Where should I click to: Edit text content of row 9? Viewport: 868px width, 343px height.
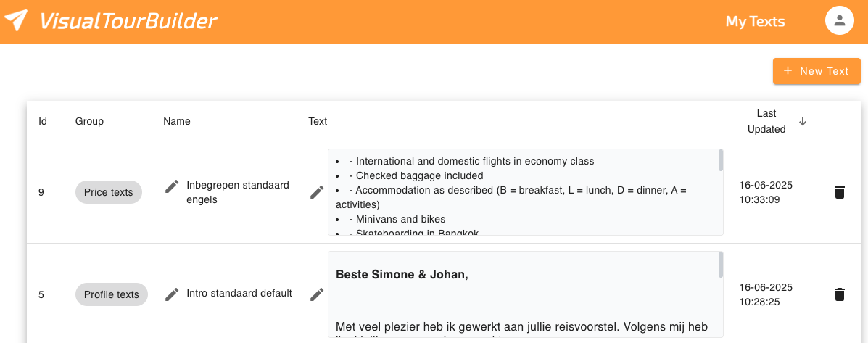[317, 192]
